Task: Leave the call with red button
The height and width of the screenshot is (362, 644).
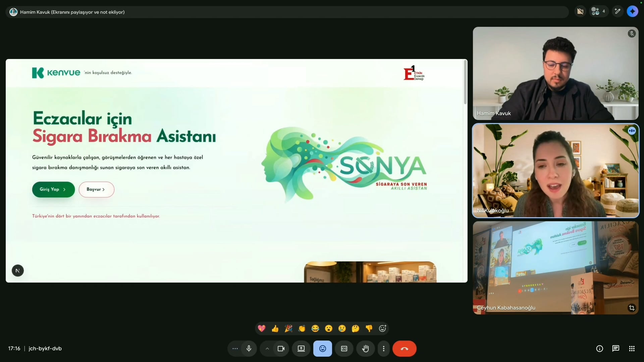Action: 405,349
